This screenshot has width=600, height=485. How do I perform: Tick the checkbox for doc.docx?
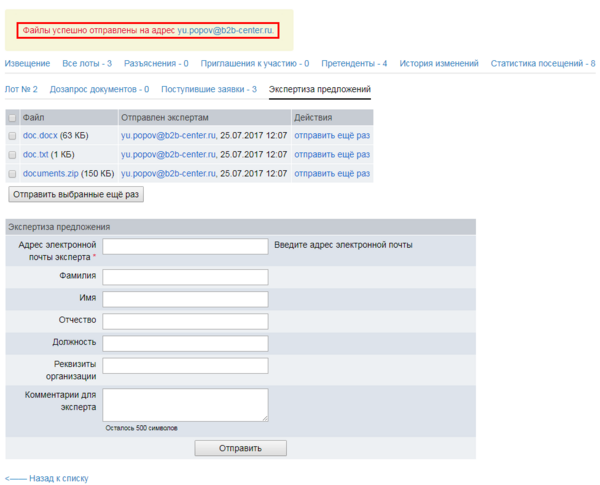click(12, 135)
